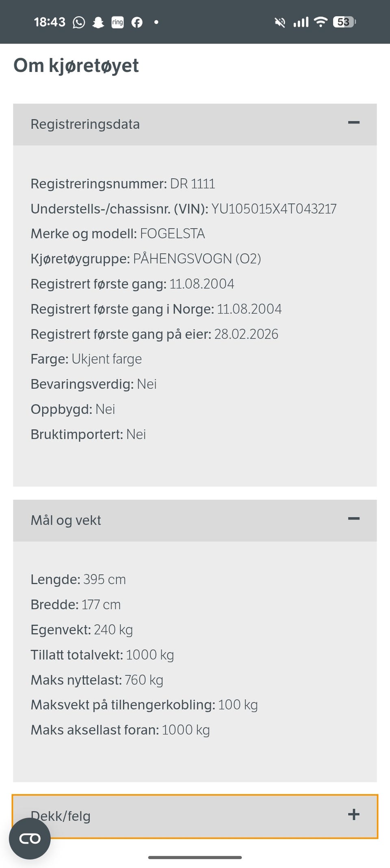390x868 pixels.
Task: Open the floating chat assistant button
Action: pyautogui.click(x=30, y=839)
